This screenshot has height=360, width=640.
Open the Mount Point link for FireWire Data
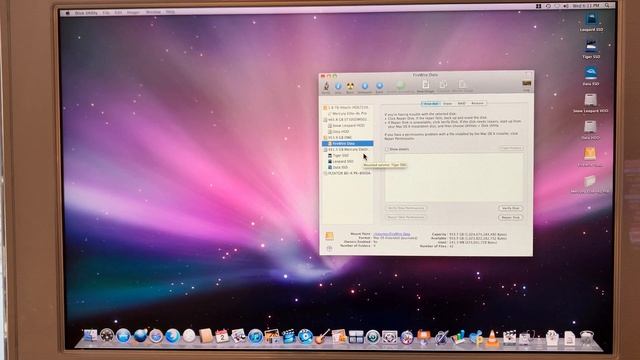click(392, 234)
